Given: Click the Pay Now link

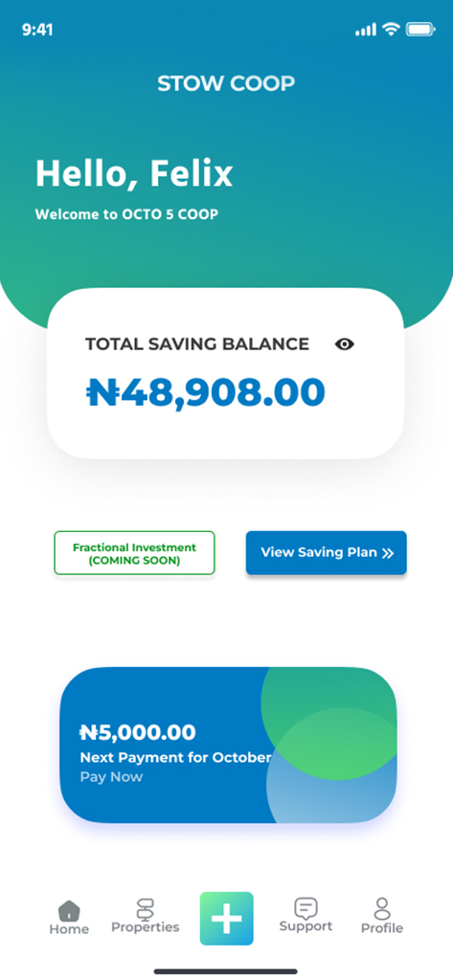Looking at the screenshot, I should click(x=111, y=777).
